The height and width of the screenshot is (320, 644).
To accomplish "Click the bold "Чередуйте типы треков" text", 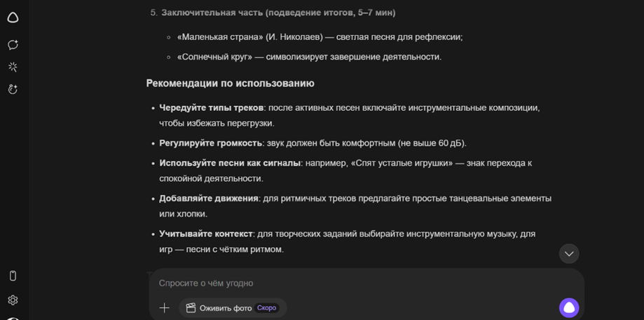I will (211, 107).
